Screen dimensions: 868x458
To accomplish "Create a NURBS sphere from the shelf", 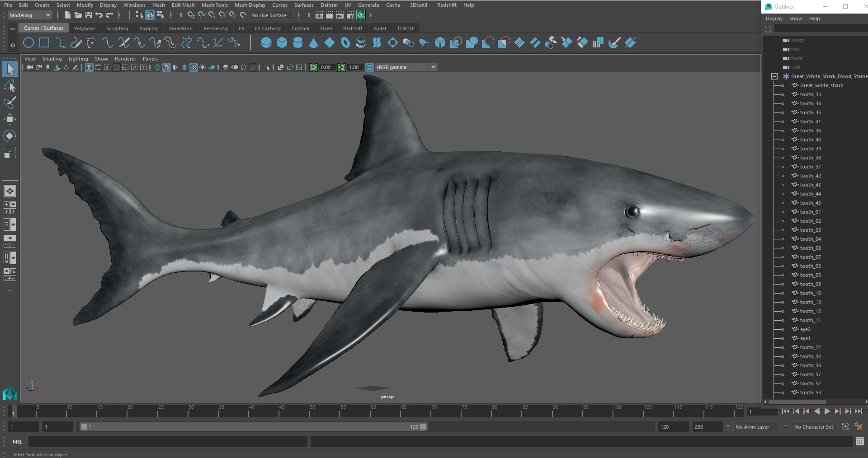I will point(266,43).
